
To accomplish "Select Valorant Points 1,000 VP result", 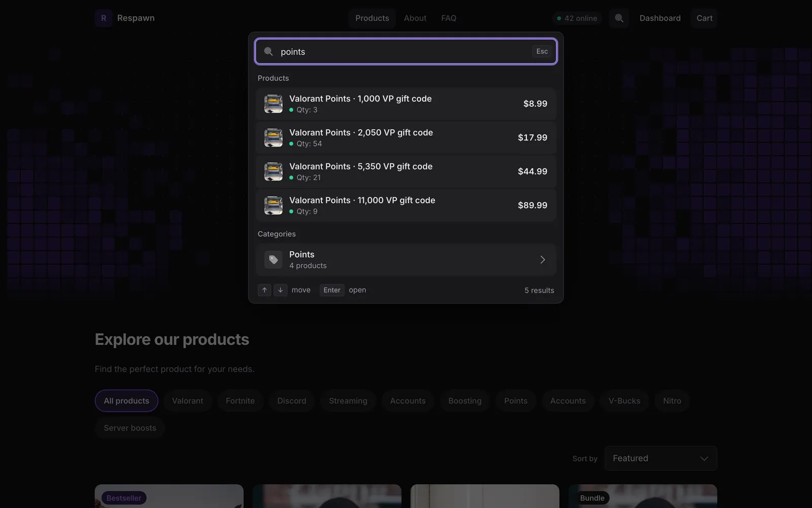I will pos(406,104).
